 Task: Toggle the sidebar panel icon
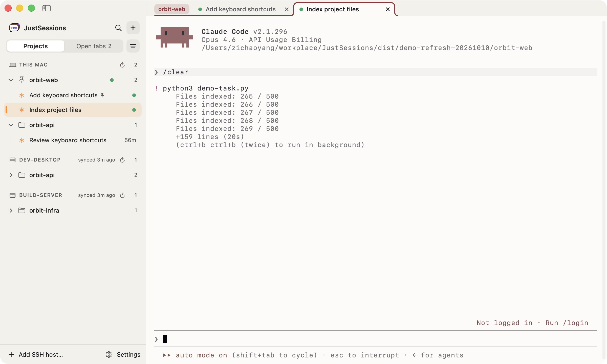pos(47,8)
